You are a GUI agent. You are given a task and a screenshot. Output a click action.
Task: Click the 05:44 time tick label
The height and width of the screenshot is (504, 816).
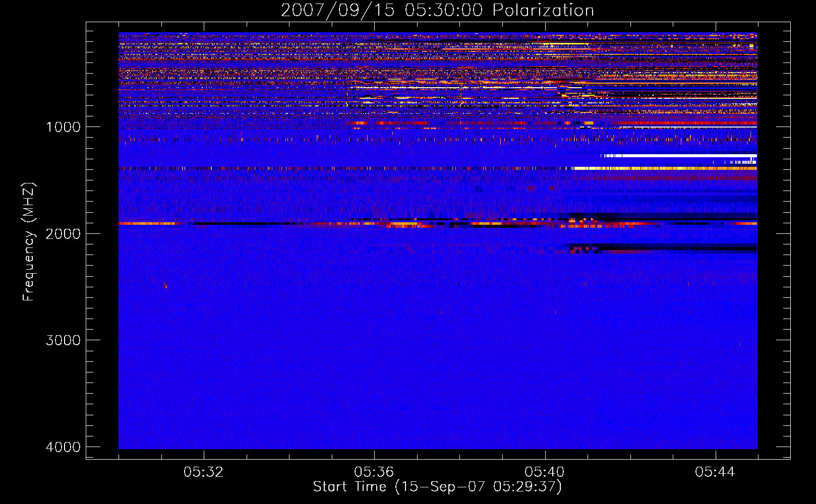tap(715, 472)
